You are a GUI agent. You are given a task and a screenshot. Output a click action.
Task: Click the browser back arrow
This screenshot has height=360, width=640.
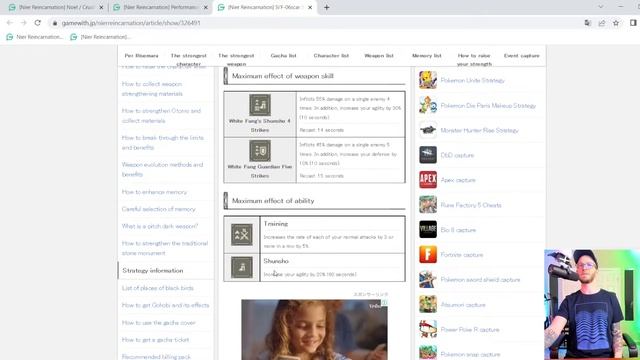point(10,23)
